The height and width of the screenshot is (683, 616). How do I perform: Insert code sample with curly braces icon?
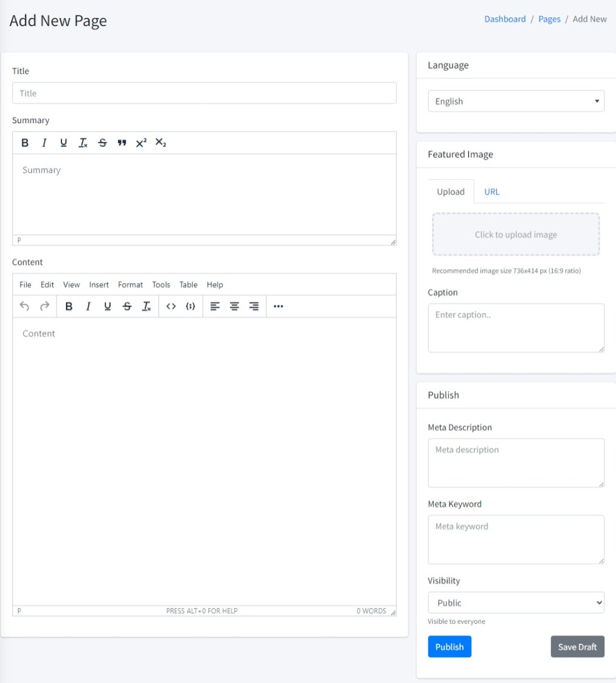tap(191, 306)
